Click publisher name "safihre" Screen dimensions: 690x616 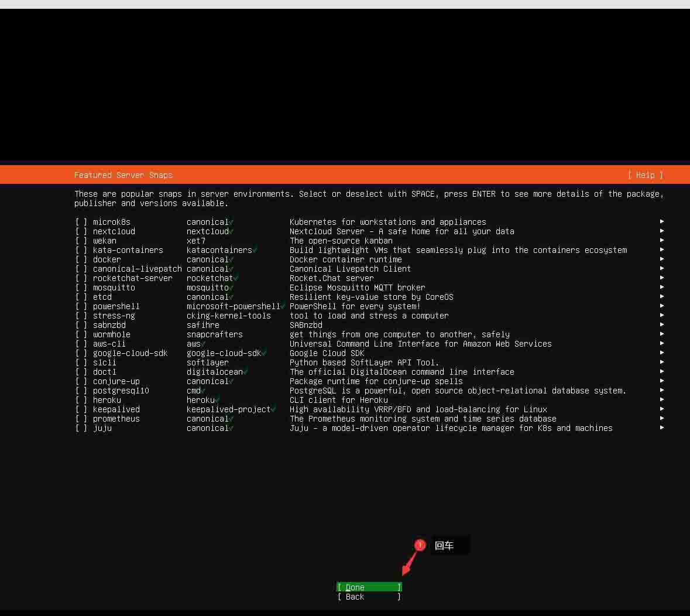click(x=203, y=325)
